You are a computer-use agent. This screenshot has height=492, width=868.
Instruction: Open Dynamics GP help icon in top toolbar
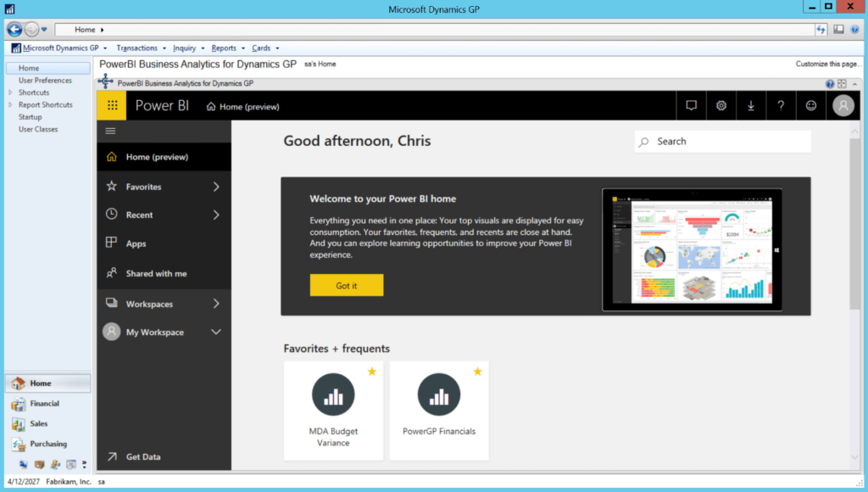pyautogui.click(x=854, y=30)
